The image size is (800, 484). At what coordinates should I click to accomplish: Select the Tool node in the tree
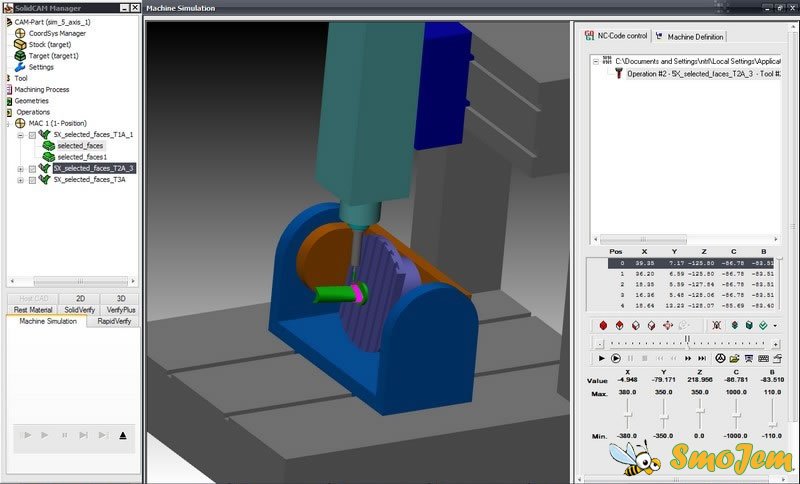[21, 78]
